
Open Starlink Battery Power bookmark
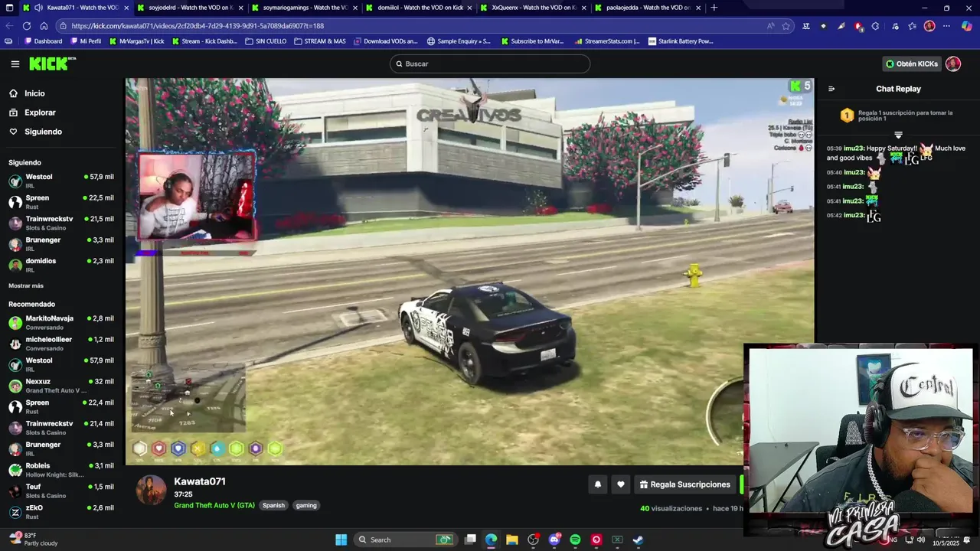coord(681,41)
